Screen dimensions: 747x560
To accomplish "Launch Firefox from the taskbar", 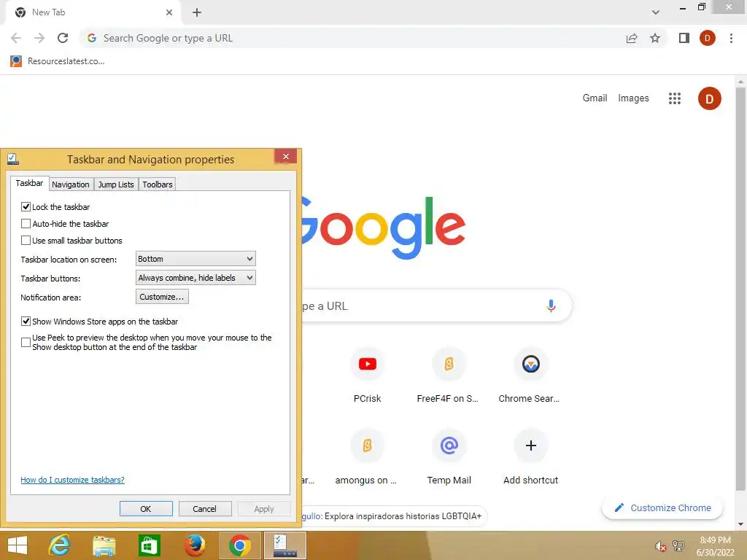I will (194, 545).
